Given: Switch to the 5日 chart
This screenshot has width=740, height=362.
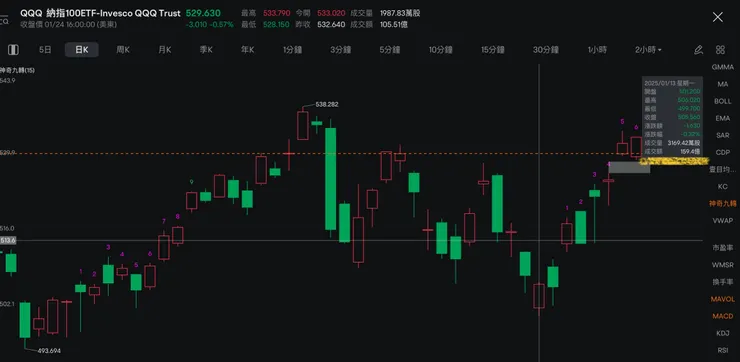Looking at the screenshot, I should tap(45, 50).
